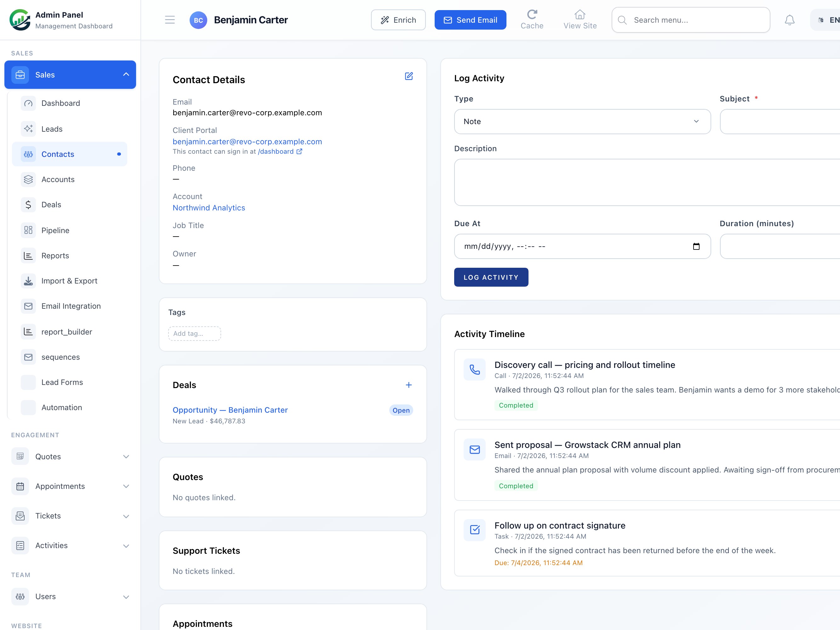Click external link icon beside /dashboard
The image size is (840, 630).
[299, 151]
